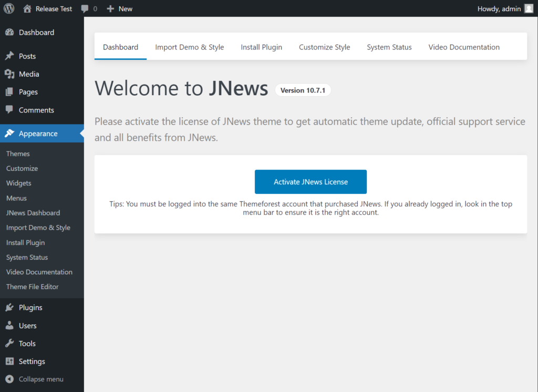Click the admin avatar image top right
This screenshot has height=392, width=538.
[530, 8]
